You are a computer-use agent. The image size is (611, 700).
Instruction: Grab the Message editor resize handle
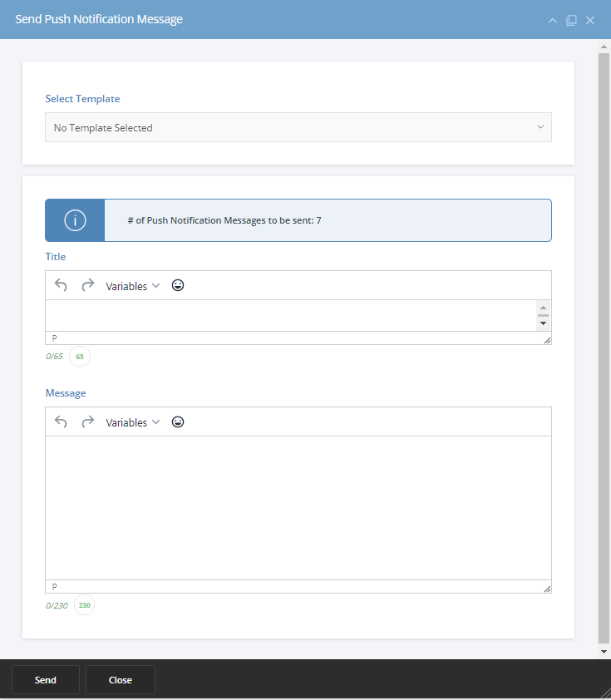click(547, 589)
